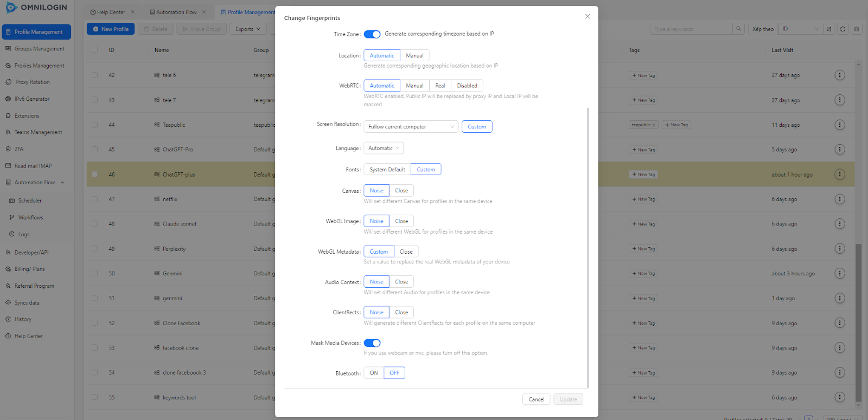Set Canvas to Close

tap(401, 191)
